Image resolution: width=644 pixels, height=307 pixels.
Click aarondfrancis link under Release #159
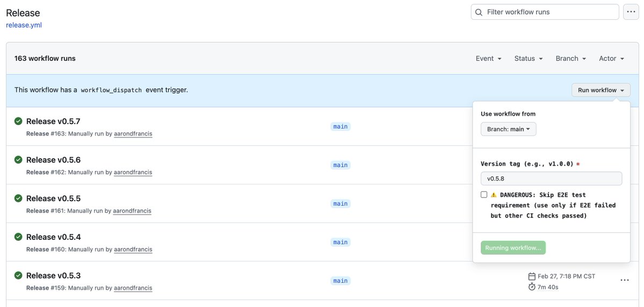pyautogui.click(x=133, y=288)
